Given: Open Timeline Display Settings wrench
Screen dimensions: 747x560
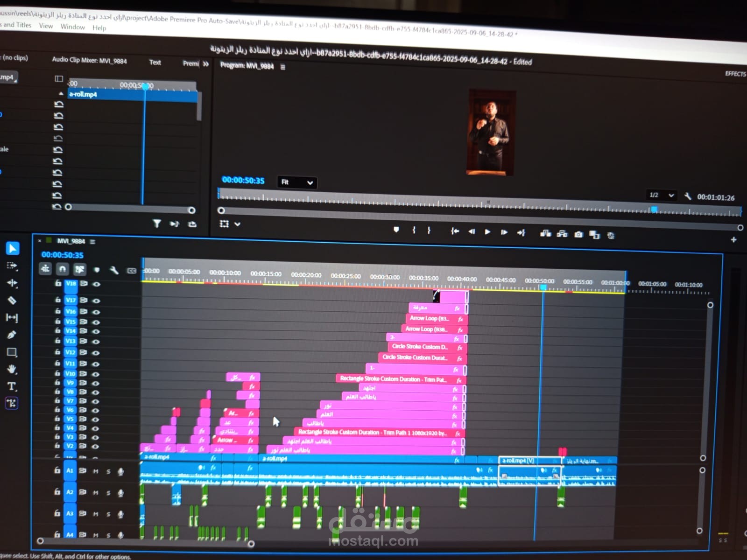Looking at the screenshot, I should pos(114,270).
